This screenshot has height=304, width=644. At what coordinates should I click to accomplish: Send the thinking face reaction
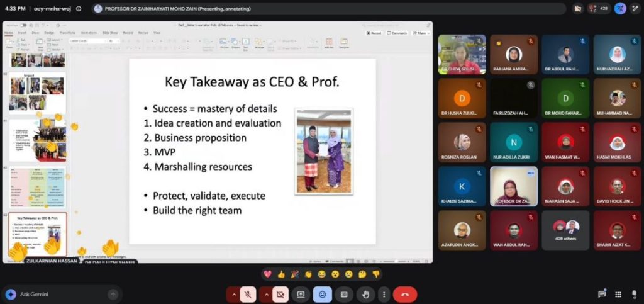(x=362, y=274)
